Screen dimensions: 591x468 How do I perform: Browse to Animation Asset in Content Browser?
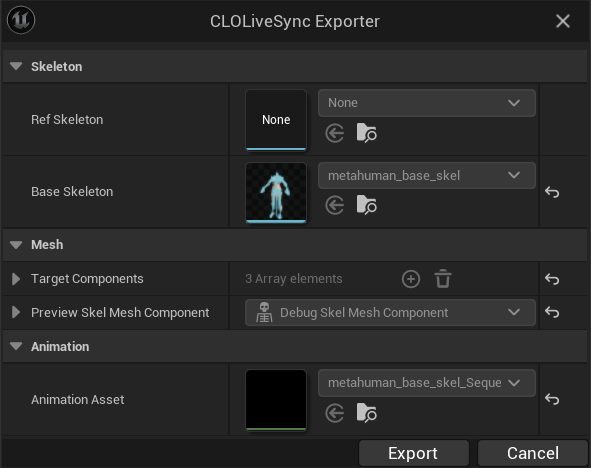point(366,413)
